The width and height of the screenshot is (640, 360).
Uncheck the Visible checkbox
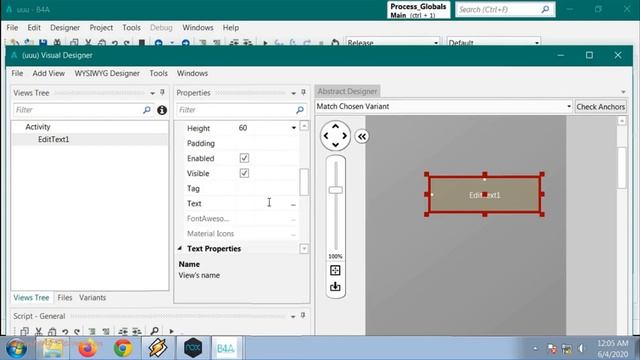click(x=244, y=173)
